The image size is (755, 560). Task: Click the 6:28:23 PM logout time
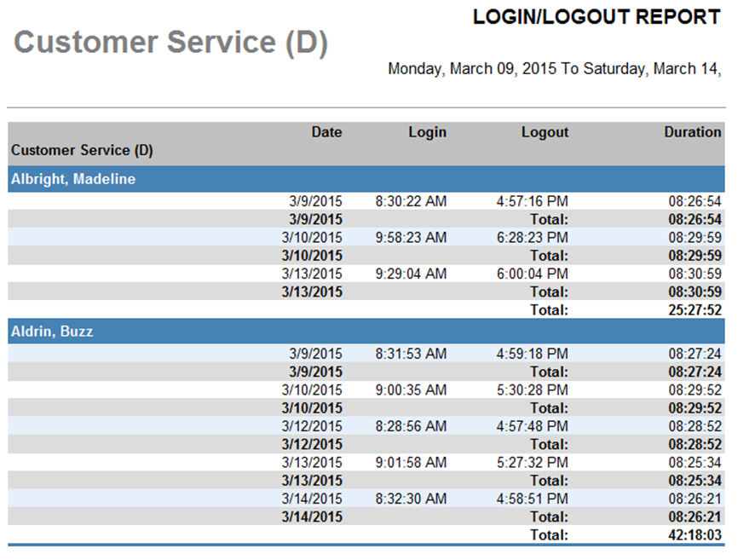532,237
